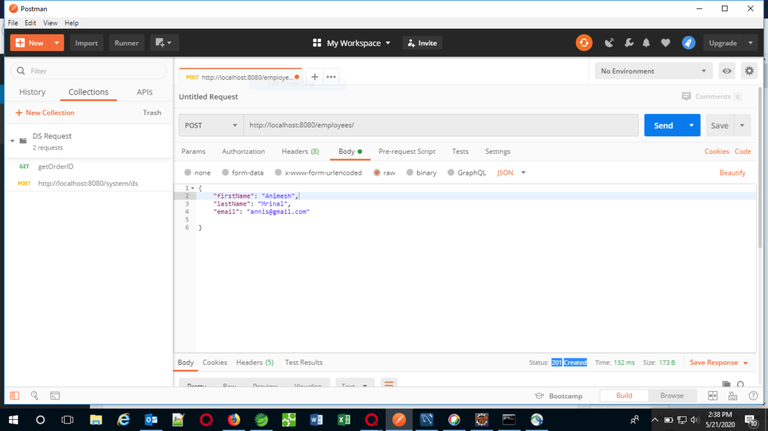Switch to the APIs tab
Screen dimensions: 768x431
[144, 92]
